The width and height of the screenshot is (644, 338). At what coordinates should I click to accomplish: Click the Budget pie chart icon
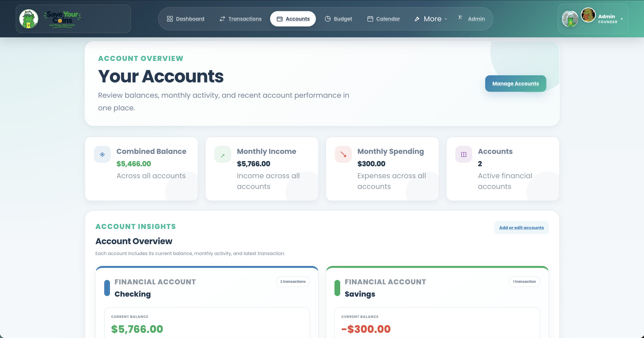328,19
